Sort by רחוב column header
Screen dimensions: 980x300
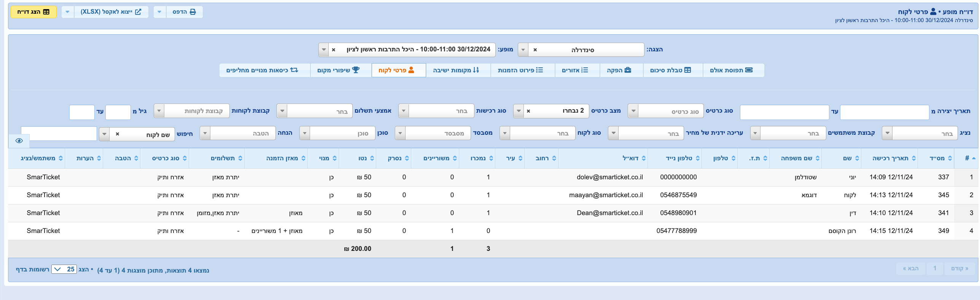click(541, 158)
